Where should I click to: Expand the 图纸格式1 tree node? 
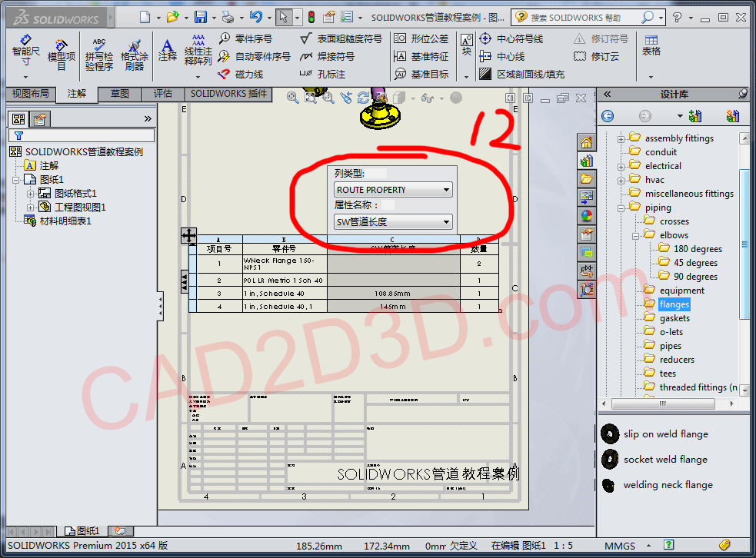click(x=30, y=194)
